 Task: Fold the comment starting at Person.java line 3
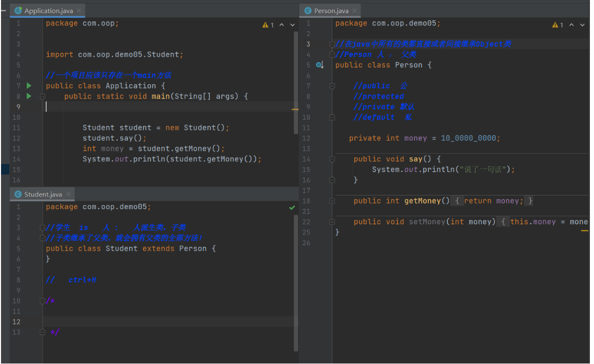tap(332, 44)
